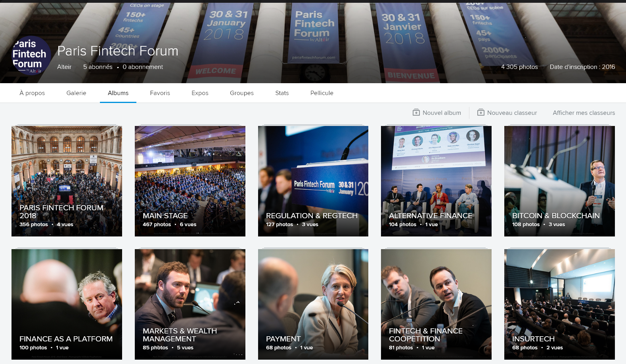Click the 4 305 photos count

point(519,67)
